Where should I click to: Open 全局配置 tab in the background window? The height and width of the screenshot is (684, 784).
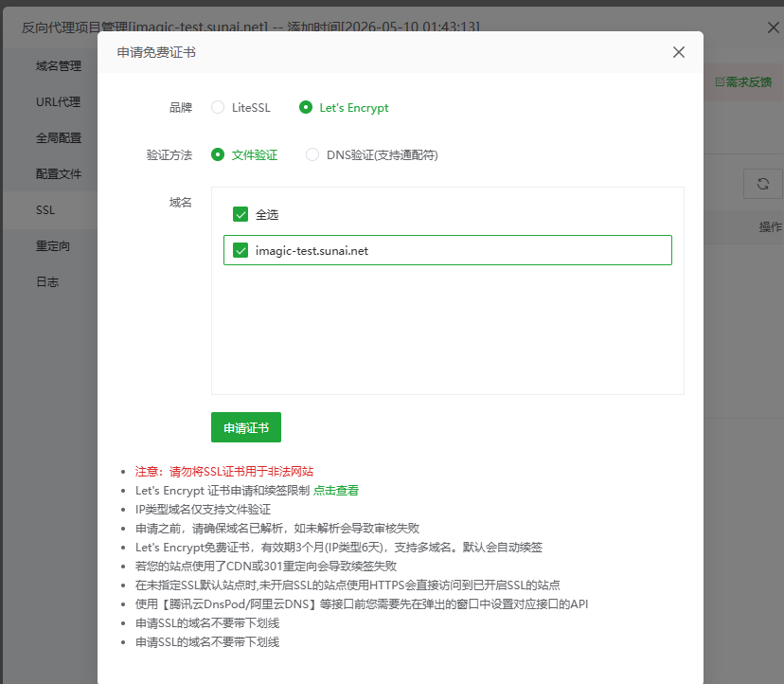(x=59, y=138)
